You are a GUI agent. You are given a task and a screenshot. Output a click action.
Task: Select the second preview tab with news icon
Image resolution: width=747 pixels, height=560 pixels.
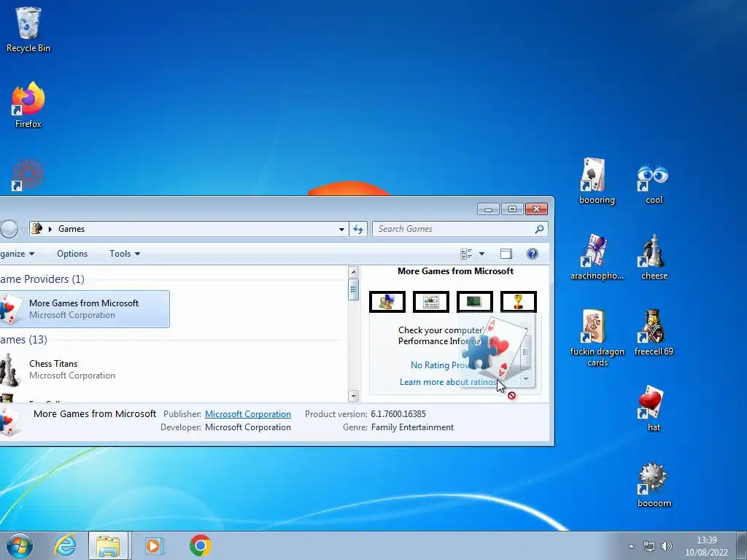point(431,302)
